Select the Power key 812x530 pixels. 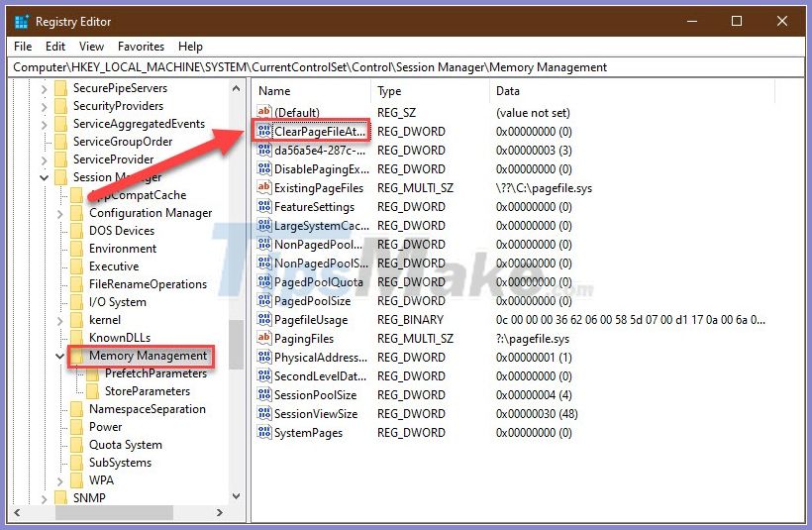click(106, 427)
